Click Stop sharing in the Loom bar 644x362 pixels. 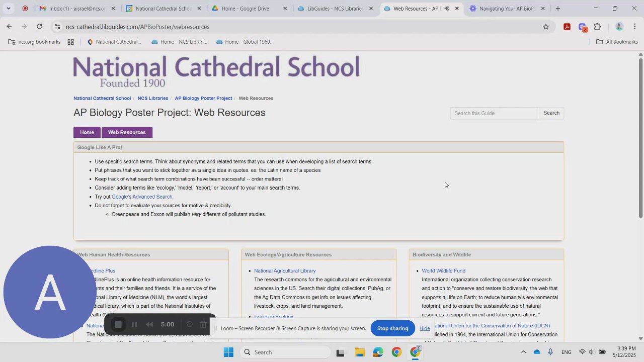coord(392,328)
